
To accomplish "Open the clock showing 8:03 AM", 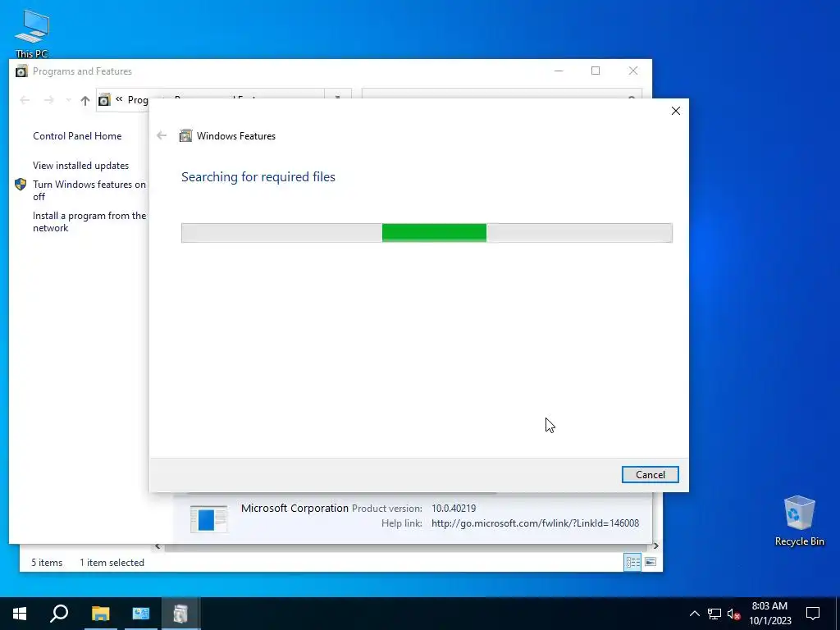I will tap(769, 614).
